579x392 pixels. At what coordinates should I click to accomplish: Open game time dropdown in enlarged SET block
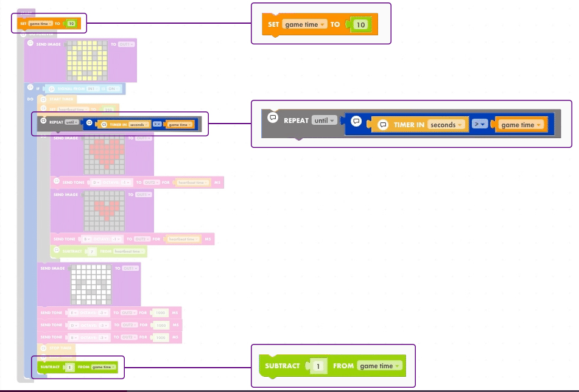point(305,25)
